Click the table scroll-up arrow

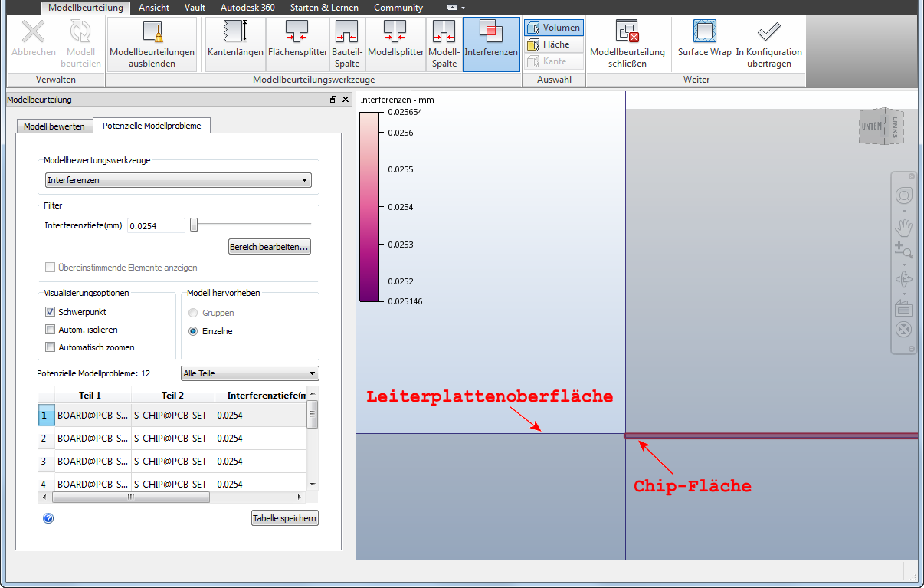(x=313, y=393)
